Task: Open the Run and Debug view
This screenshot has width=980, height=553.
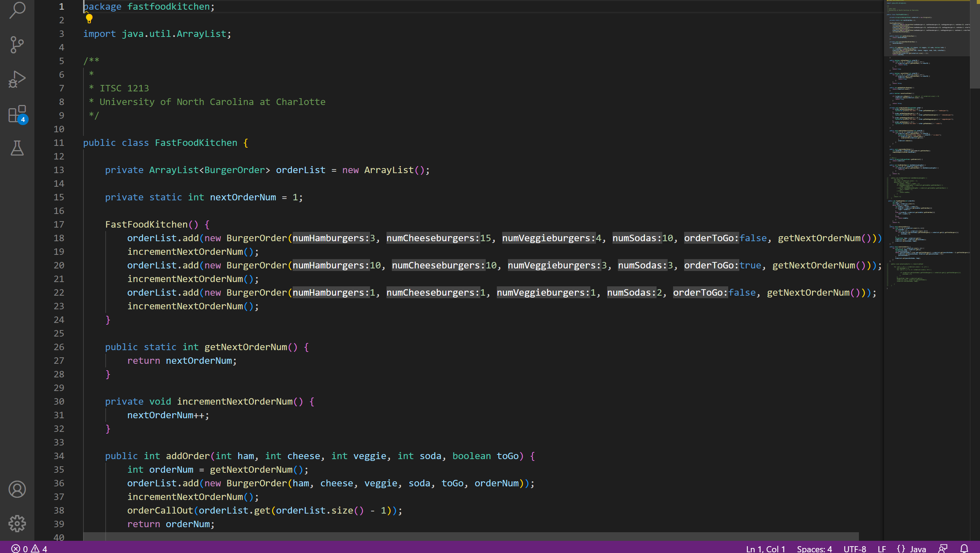Action: click(17, 79)
